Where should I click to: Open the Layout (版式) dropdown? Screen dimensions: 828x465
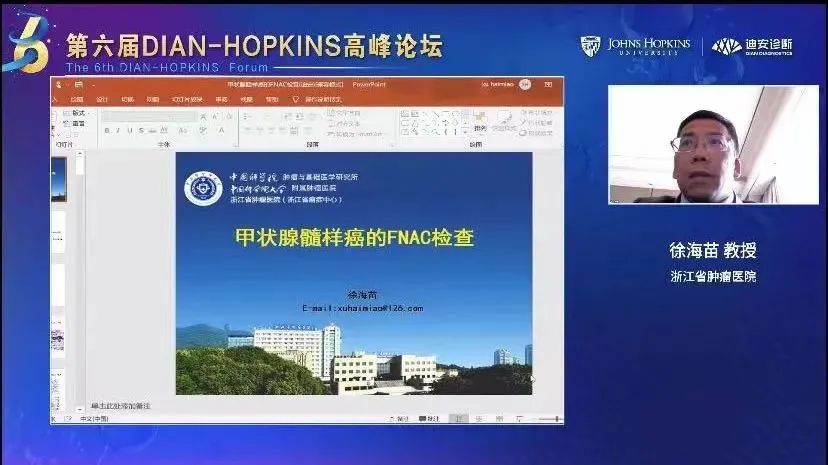click(x=78, y=113)
